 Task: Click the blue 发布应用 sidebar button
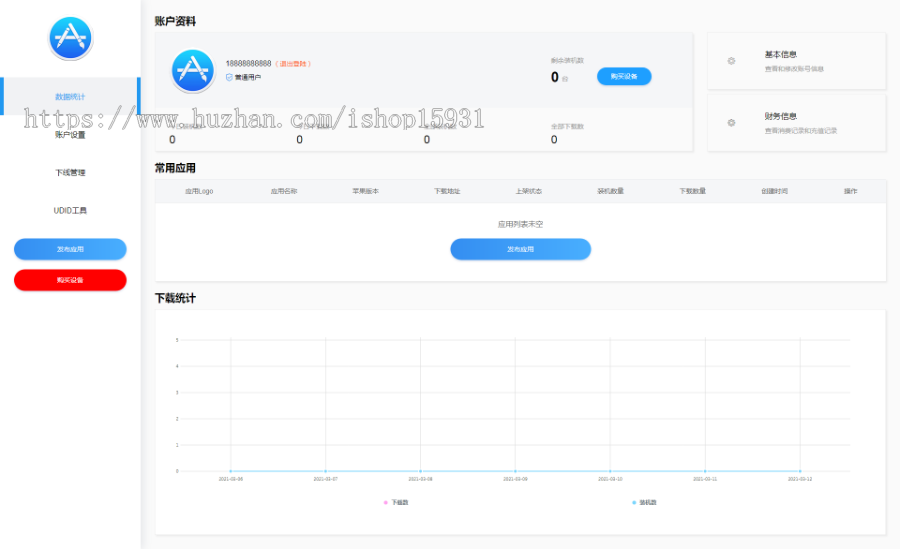click(70, 249)
